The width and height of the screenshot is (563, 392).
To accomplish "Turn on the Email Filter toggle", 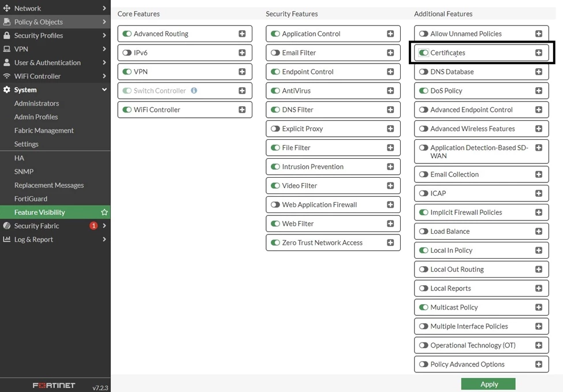I will click(x=275, y=53).
